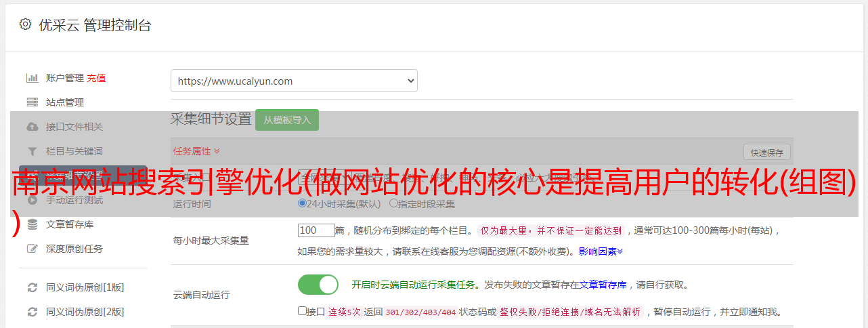Click the 连续5次 highlighted text

345,312
